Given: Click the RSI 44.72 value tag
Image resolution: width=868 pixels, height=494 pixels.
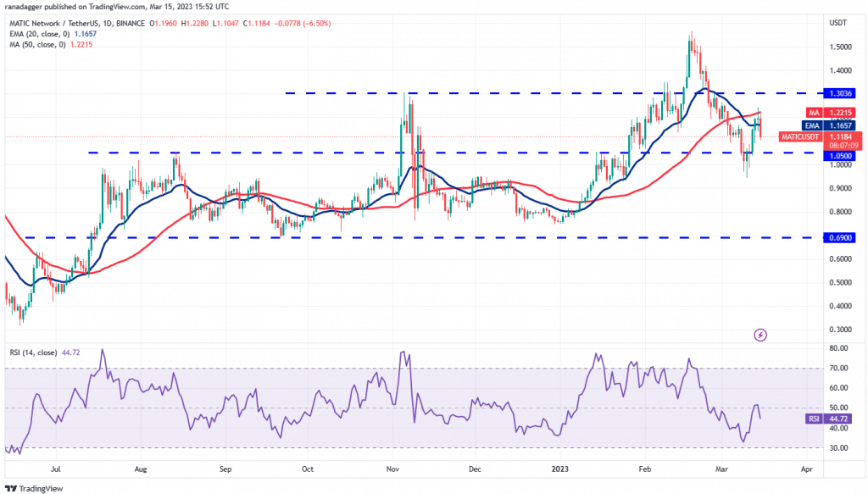Looking at the screenshot, I should pyautogui.click(x=829, y=419).
